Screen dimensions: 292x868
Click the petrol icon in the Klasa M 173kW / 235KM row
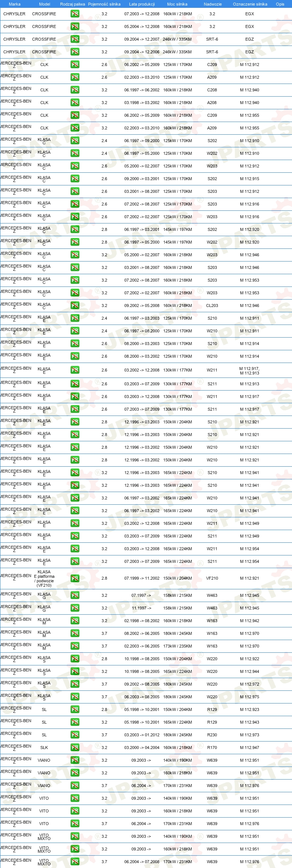pos(75,646)
